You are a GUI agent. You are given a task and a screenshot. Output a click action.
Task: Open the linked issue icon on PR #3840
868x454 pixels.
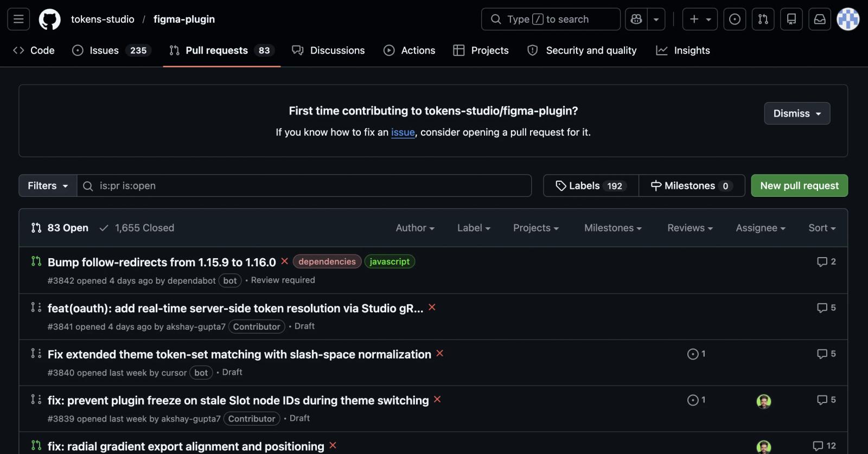697,354
